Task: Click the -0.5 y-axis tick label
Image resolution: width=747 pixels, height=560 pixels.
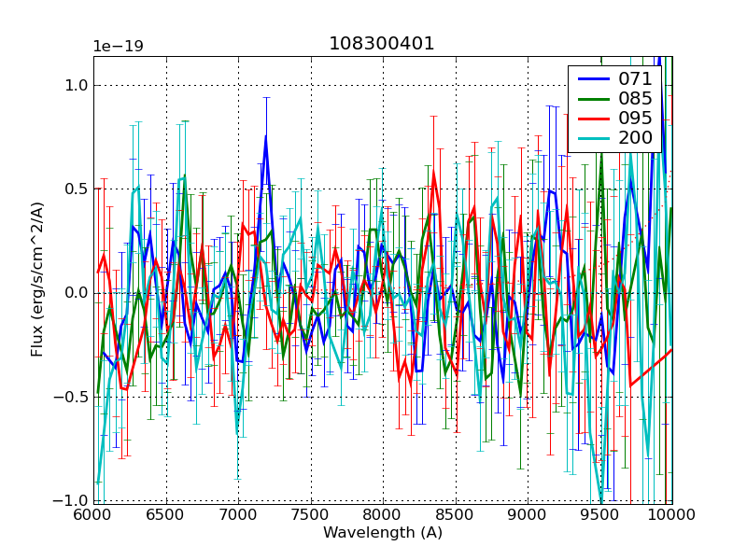Action: point(73,397)
